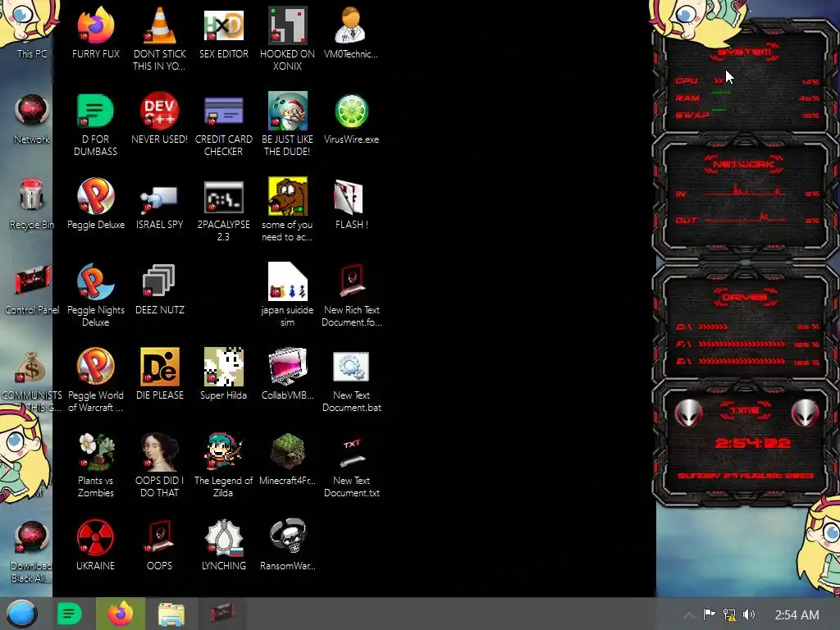This screenshot has width=840, height=630.
Task: Select the FURRY FUX Firefox shortcut
Action: (95, 32)
